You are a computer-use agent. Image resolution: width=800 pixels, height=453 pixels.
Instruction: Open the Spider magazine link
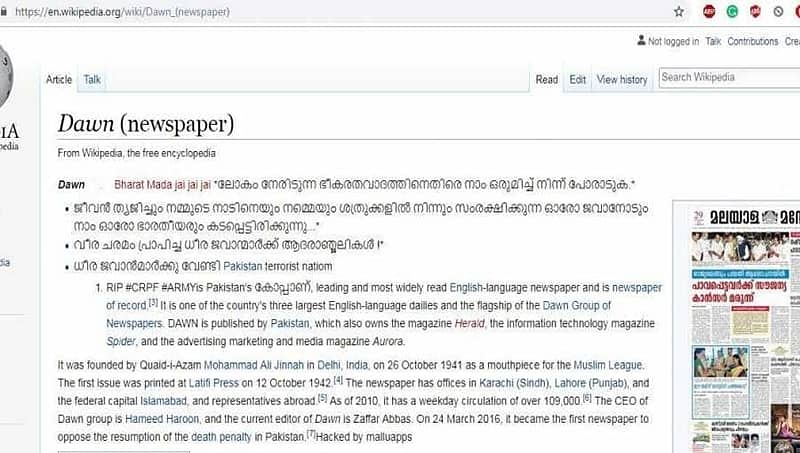(121, 341)
